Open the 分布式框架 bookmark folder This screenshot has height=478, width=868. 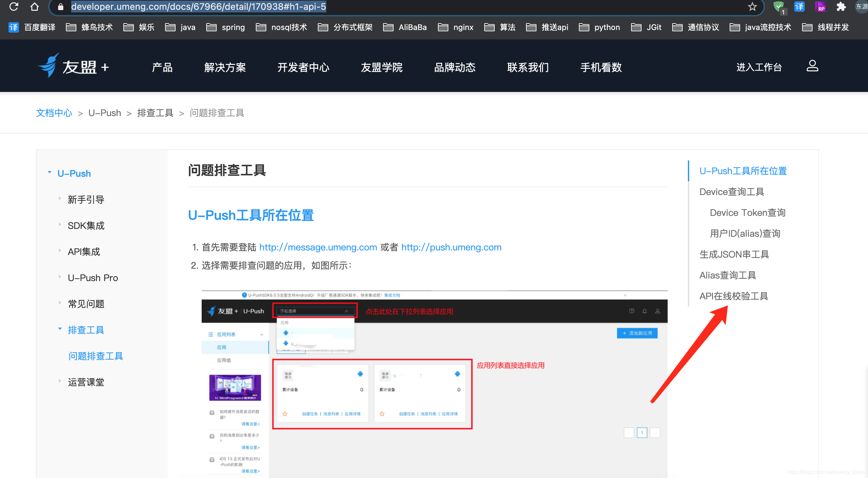(x=345, y=27)
